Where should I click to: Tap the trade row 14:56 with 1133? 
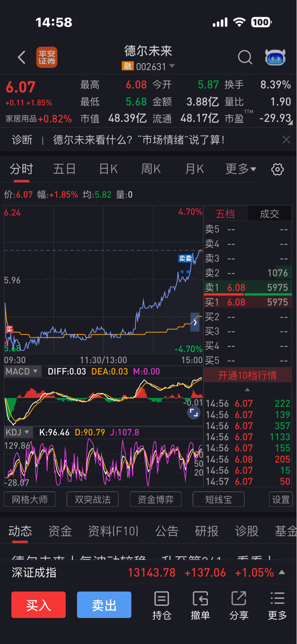[x=248, y=437]
